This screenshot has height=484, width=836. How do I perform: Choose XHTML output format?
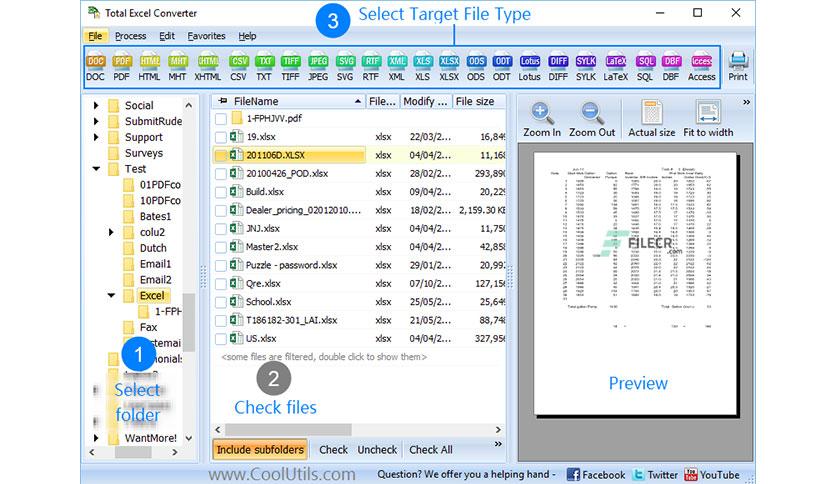[207, 68]
